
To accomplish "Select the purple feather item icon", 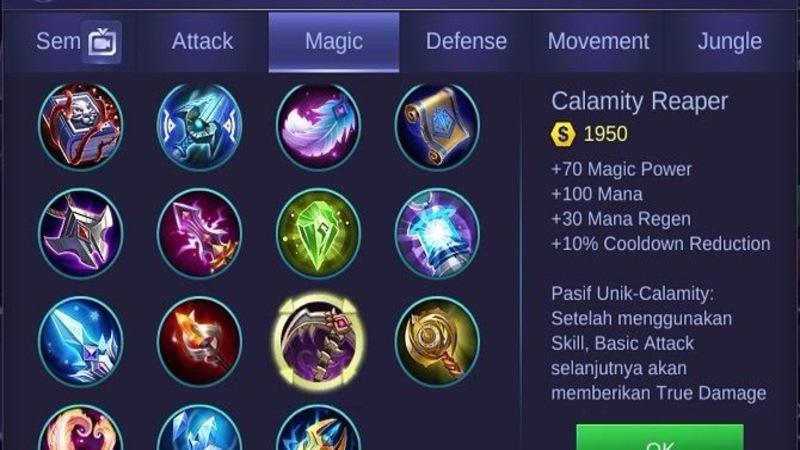I will click(319, 127).
